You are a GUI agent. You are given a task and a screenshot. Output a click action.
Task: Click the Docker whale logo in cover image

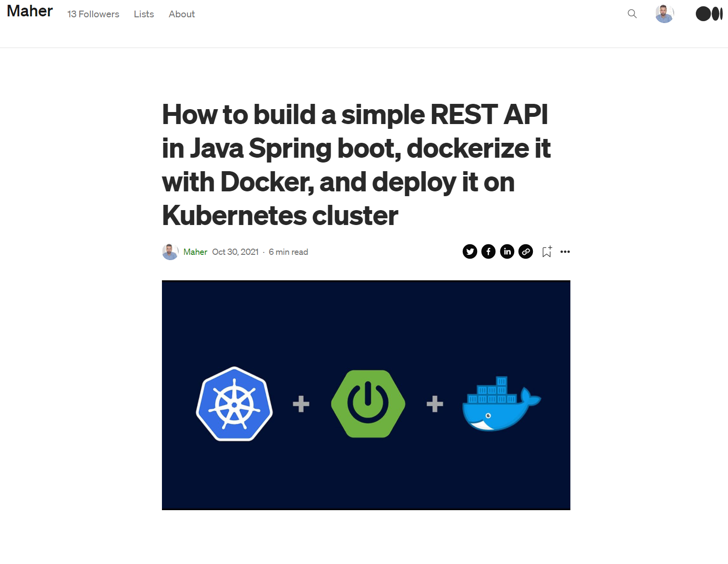click(x=501, y=404)
